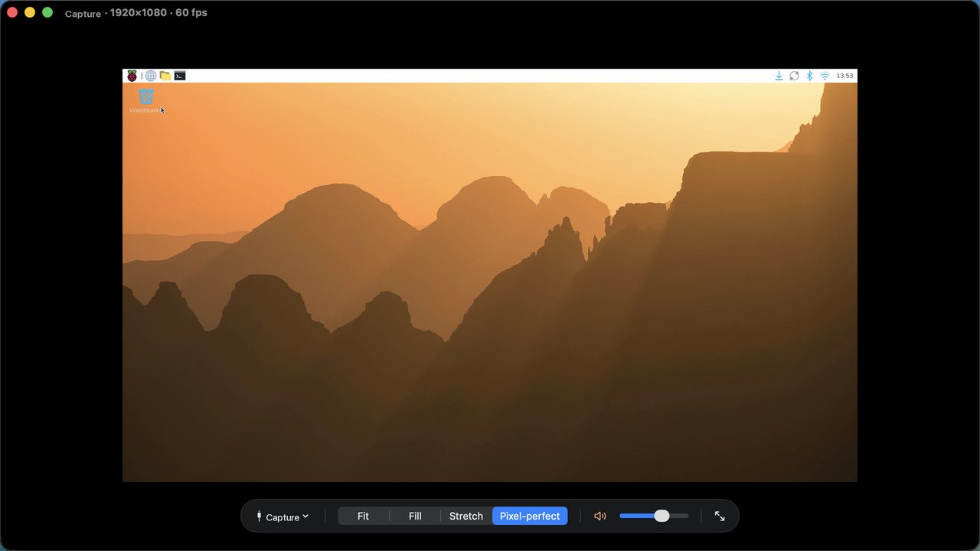Click the circular sync tray icon
Screen dimensions: 980x551
click(x=795, y=76)
